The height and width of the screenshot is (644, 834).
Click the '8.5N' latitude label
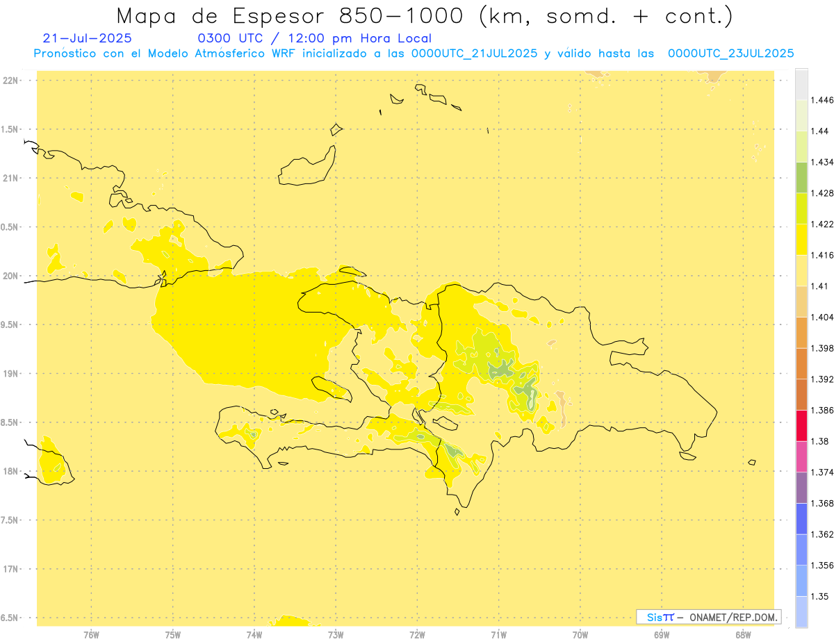[10, 422]
